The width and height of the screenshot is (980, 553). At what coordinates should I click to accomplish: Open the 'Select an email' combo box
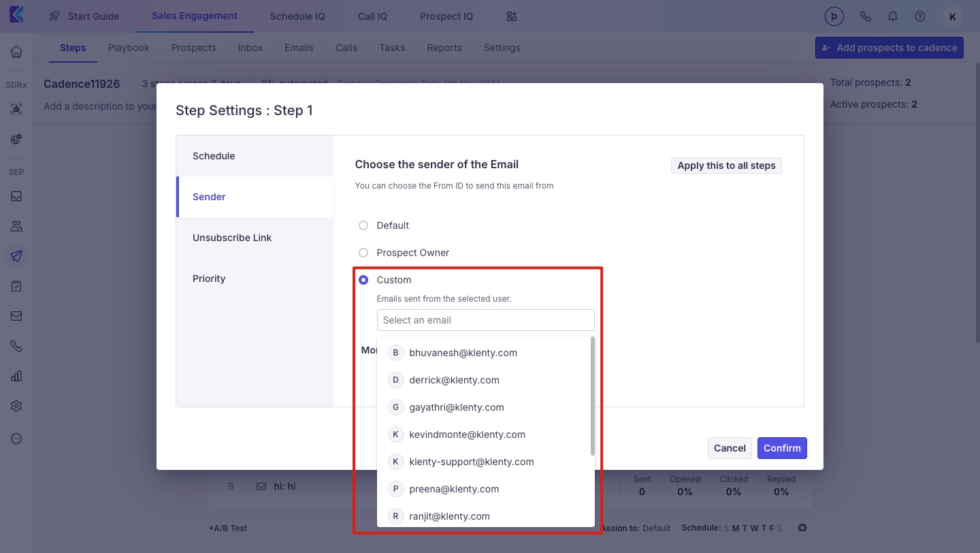coord(485,320)
